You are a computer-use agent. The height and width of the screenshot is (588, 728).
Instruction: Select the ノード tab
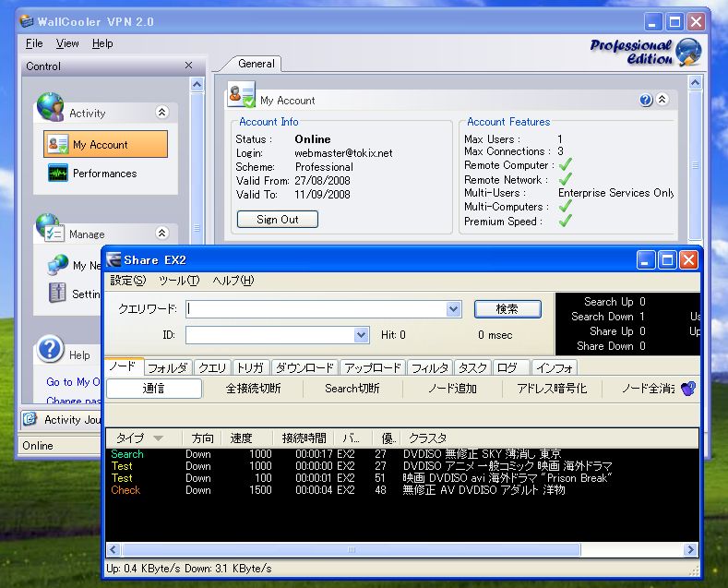pos(124,366)
